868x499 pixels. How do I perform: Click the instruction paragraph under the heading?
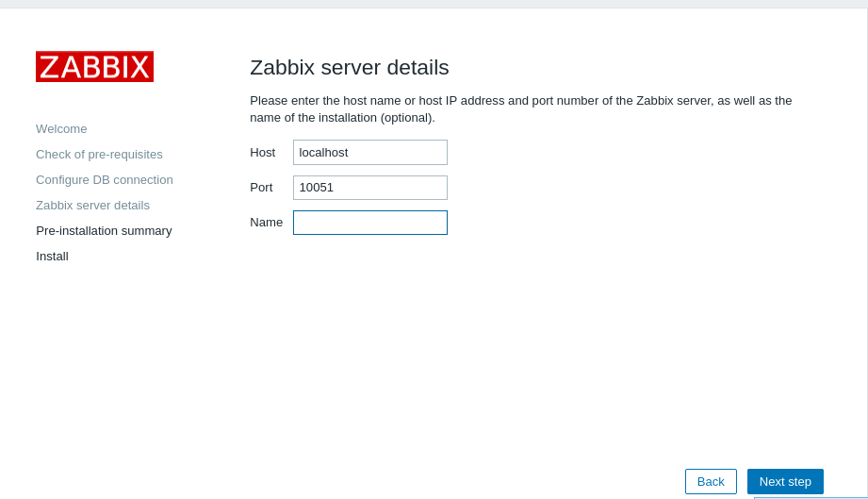tap(520, 108)
